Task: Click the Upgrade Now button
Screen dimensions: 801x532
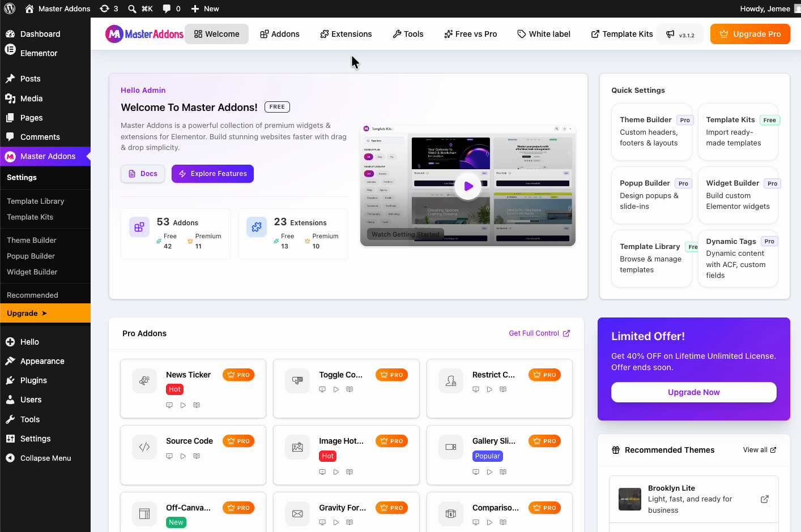Action: coord(693,392)
